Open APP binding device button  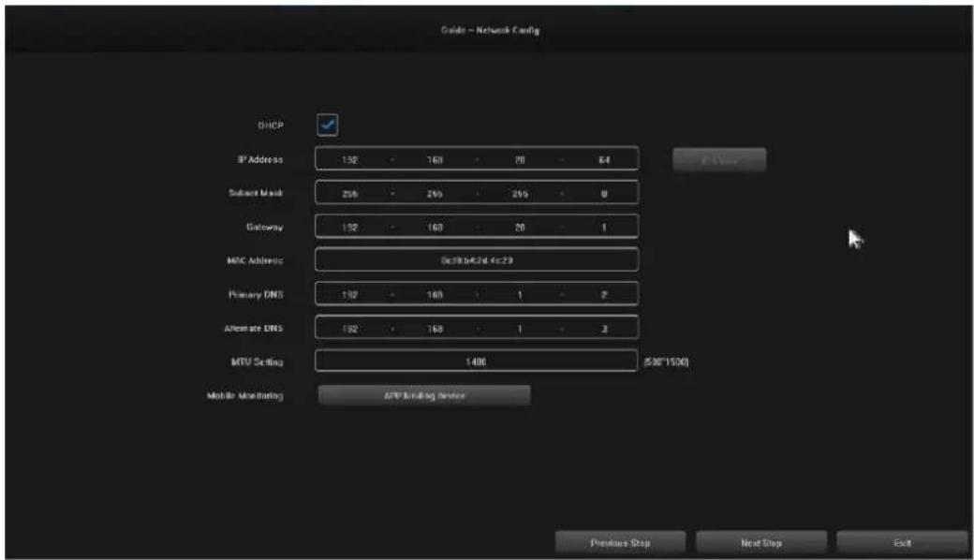(424, 395)
